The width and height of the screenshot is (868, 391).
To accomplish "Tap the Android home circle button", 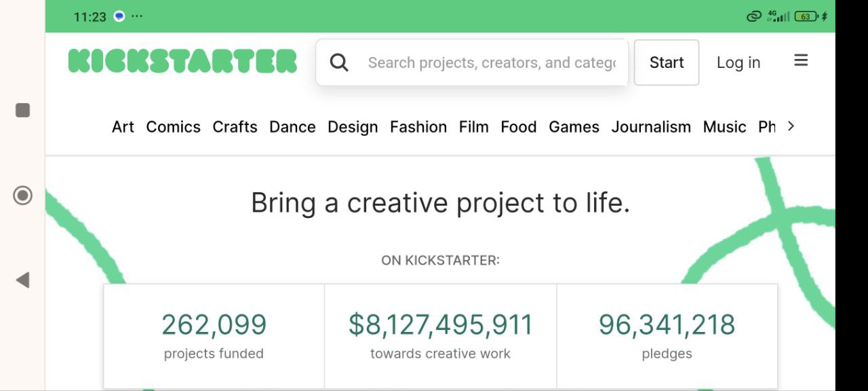I will tap(22, 195).
